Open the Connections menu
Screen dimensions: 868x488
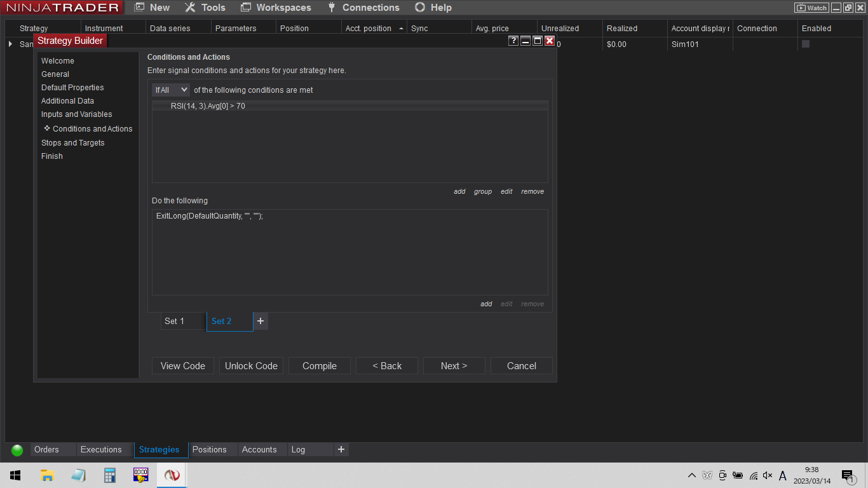point(363,8)
